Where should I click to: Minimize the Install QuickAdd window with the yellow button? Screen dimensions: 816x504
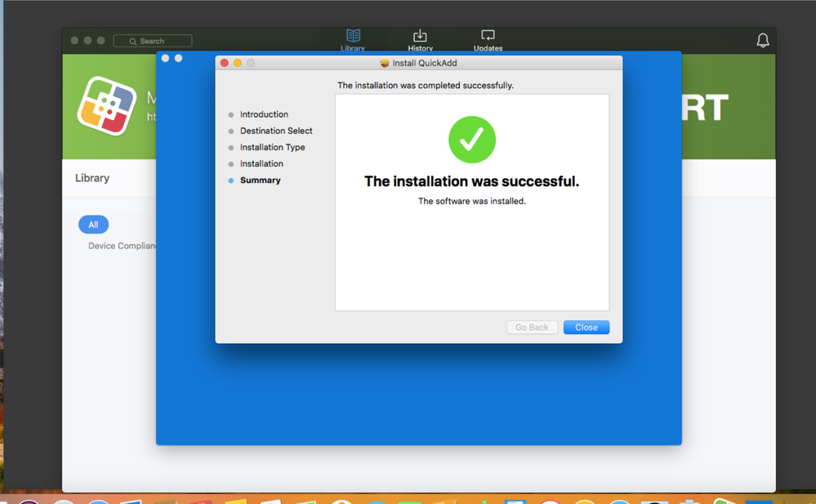[238, 63]
